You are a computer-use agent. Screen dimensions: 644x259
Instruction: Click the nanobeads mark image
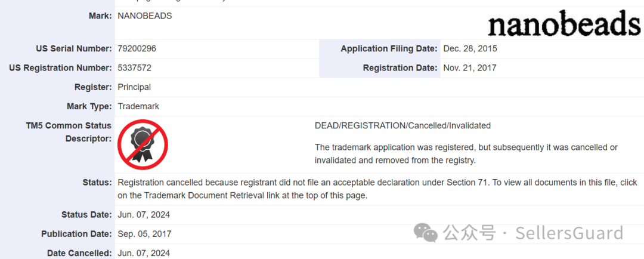click(563, 24)
